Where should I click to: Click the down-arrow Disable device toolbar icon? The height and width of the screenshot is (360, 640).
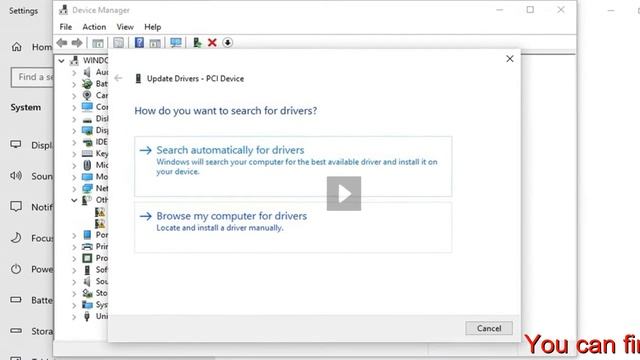(x=228, y=42)
